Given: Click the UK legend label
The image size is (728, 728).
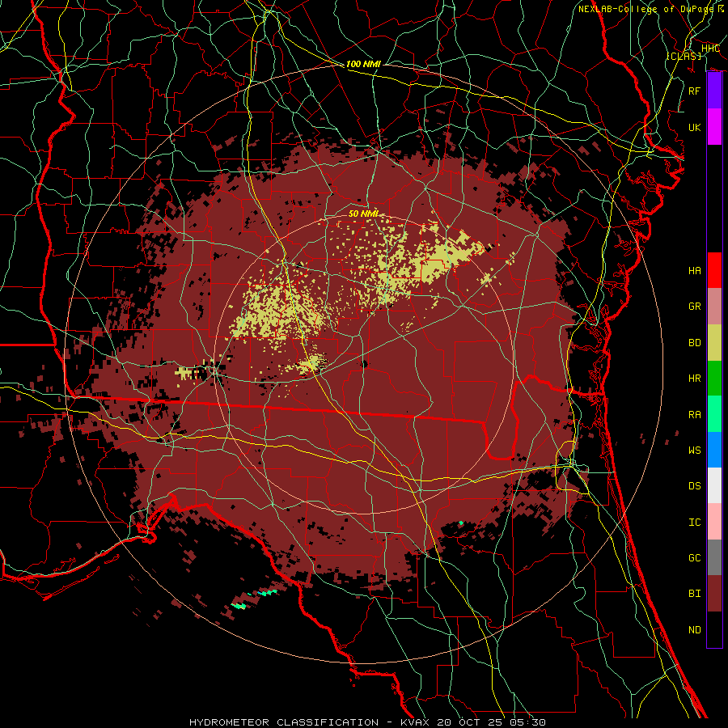Looking at the screenshot, I should [x=695, y=127].
